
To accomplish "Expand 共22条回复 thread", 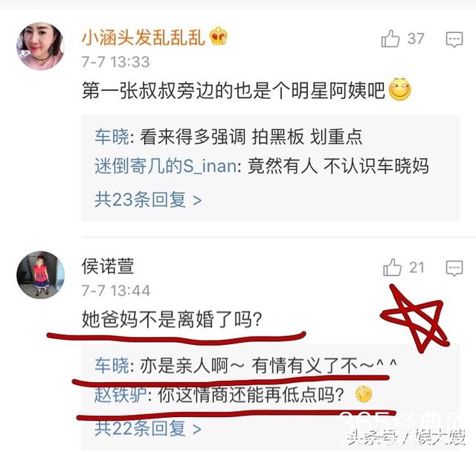I will pos(148,428).
